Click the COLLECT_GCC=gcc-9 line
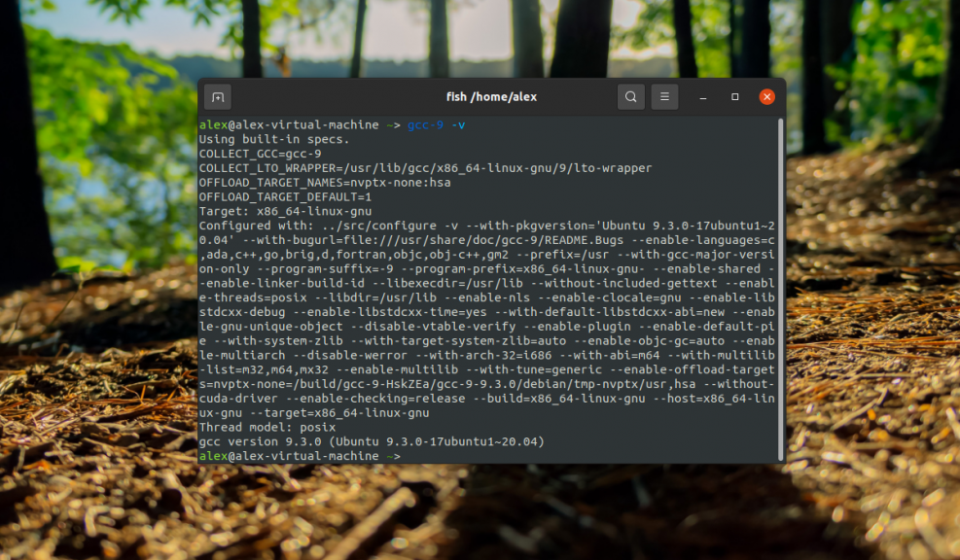The width and height of the screenshot is (960, 560). click(261, 154)
